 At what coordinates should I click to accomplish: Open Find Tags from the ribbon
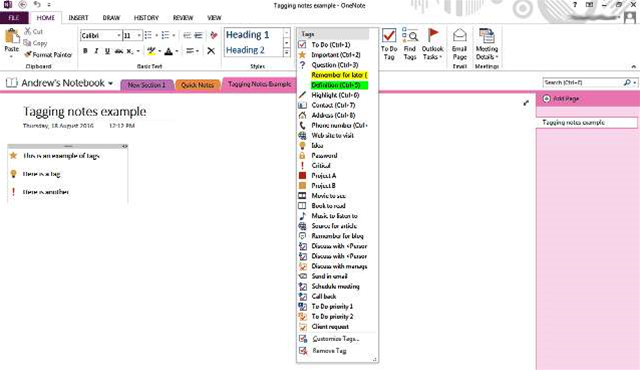click(409, 44)
